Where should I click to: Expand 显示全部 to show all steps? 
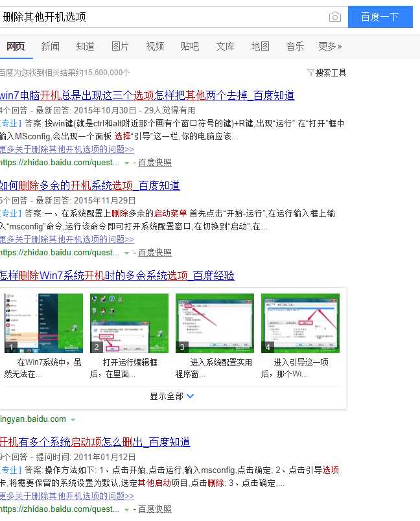[x=172, y=396]
